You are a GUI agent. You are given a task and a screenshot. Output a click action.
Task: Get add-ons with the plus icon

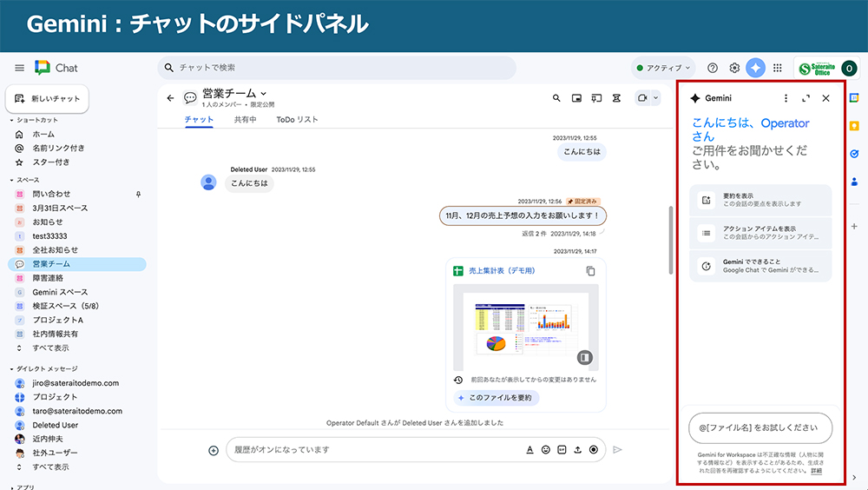click(x=854, y=226)
